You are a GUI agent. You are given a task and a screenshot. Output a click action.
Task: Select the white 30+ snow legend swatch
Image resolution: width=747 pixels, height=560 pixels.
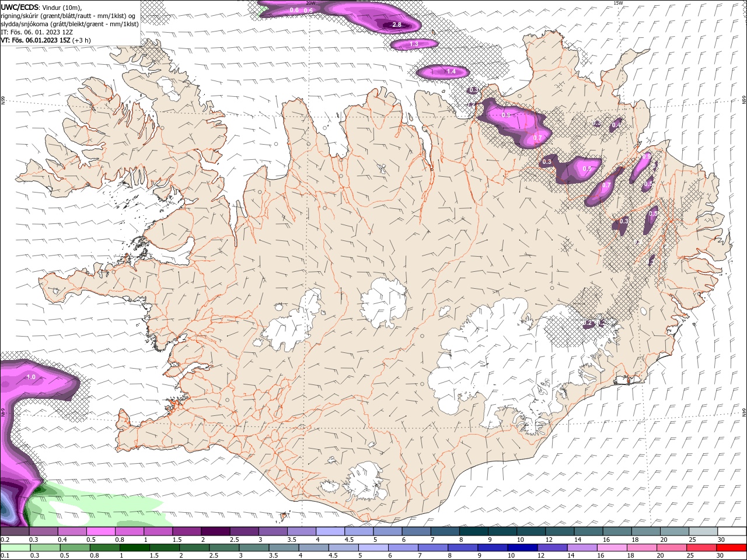[732, 531]
